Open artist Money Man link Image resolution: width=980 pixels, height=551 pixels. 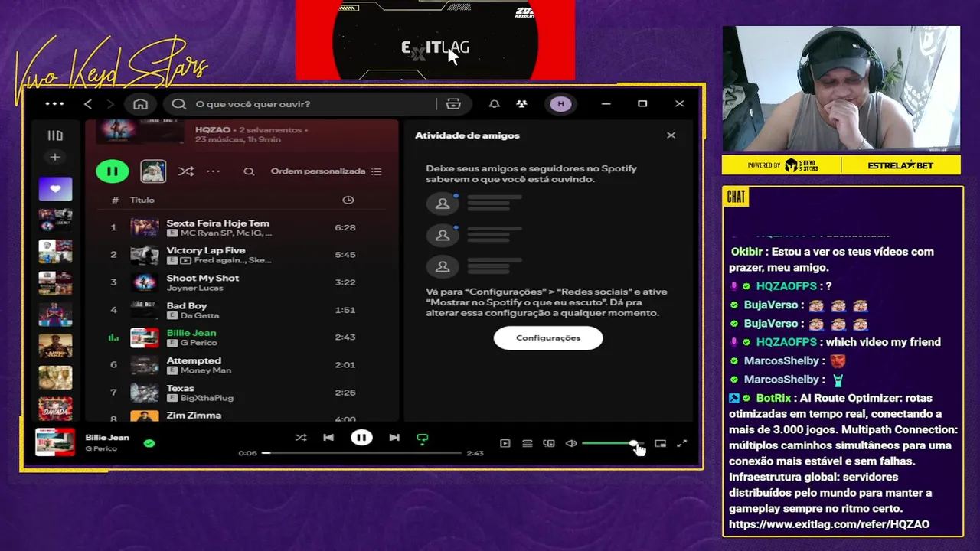tap(206, 370)
